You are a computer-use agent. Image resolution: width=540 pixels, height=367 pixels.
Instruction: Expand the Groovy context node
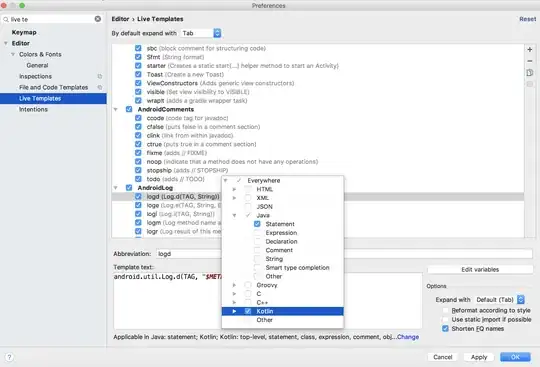point(234,285)
